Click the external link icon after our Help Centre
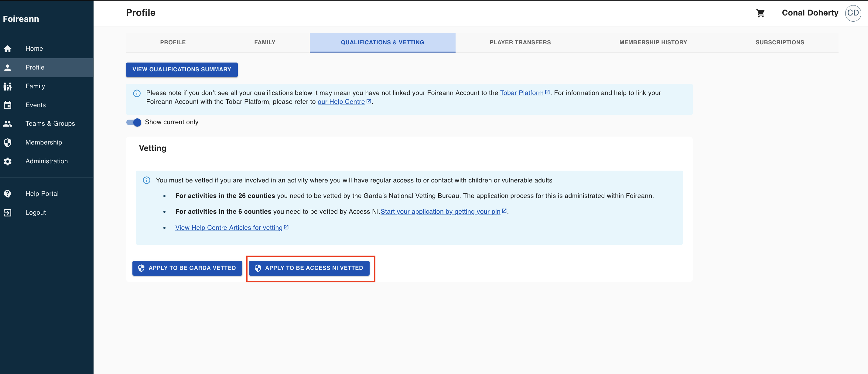Screen dimensions: 868x374 point(369,101)
